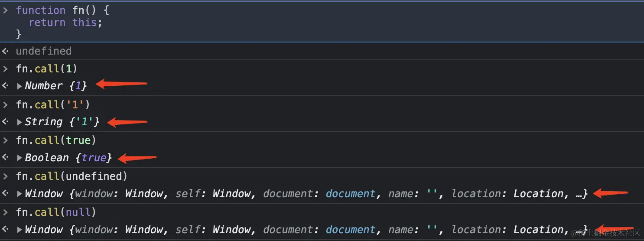Image resolution: width=644 pixels, height=241 pixels.
Task: Click output arrow icon beside gray undefined
Action: (x=5, y=51)
